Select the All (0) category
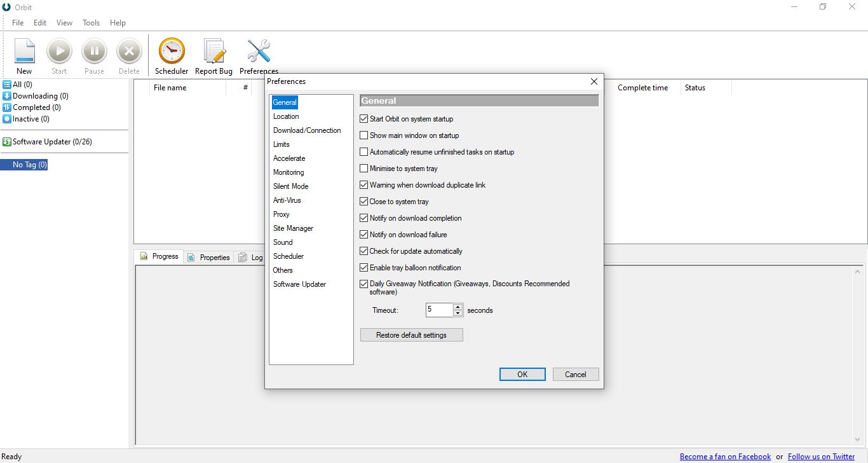The image size is (868, 463). click(18, 85)
